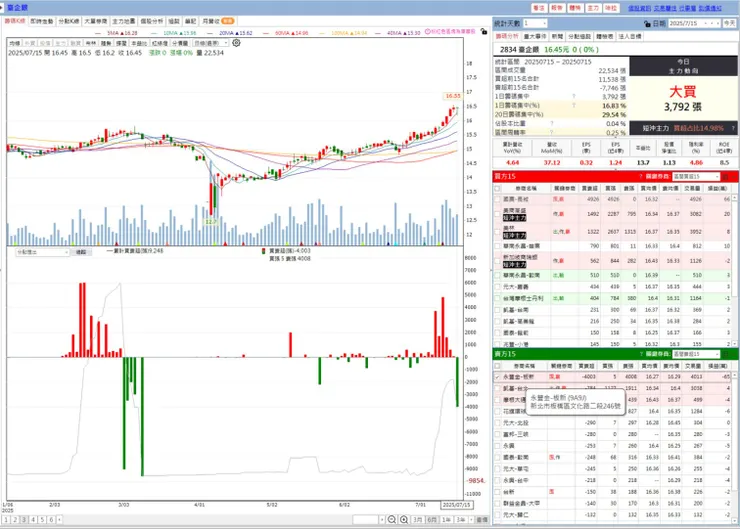The image size is (740, 529).
Task: Go to page 3 of the chart pager
Action: (x=24, y=520)
